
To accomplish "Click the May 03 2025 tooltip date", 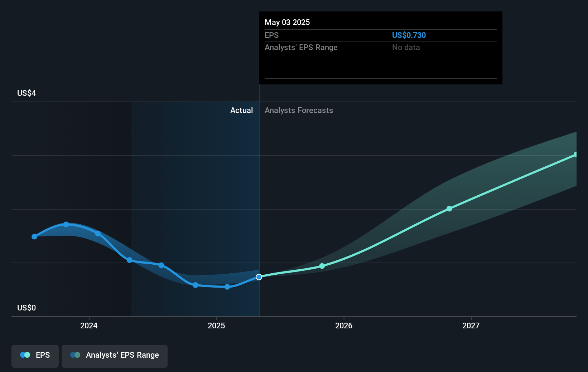I will [287, 22].
